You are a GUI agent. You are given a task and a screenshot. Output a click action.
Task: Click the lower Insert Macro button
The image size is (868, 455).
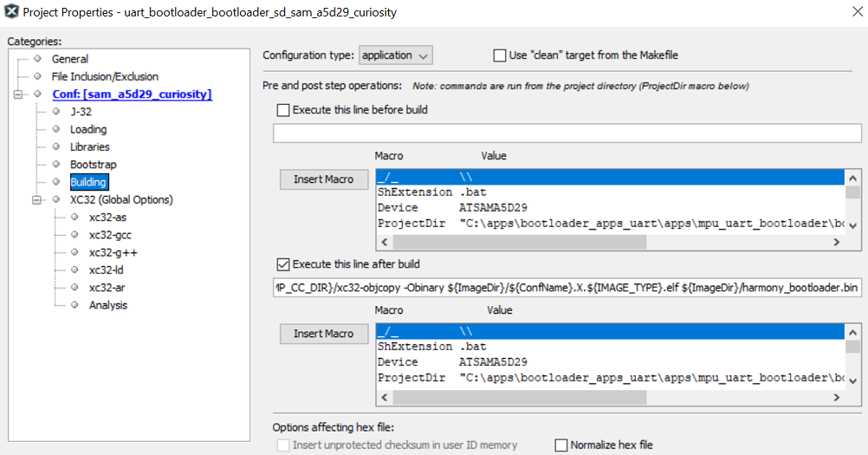323,334
